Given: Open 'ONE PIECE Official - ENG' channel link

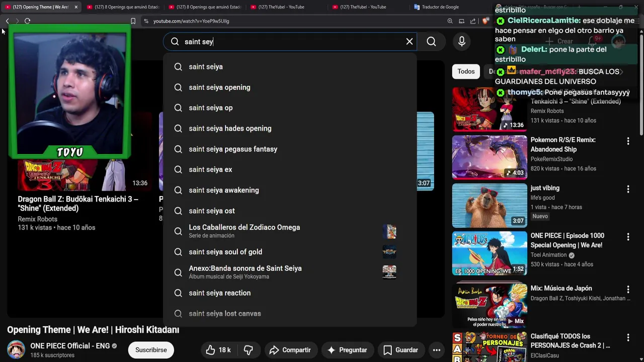Looking at the screenshot, I should click(70, 346).
